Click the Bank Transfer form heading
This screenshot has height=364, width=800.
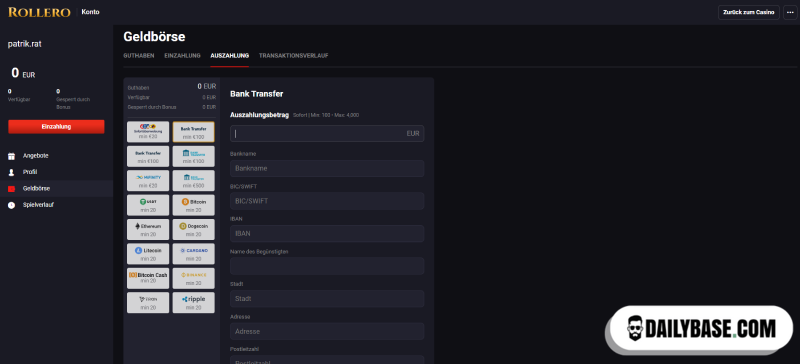(x=257, y=94)
